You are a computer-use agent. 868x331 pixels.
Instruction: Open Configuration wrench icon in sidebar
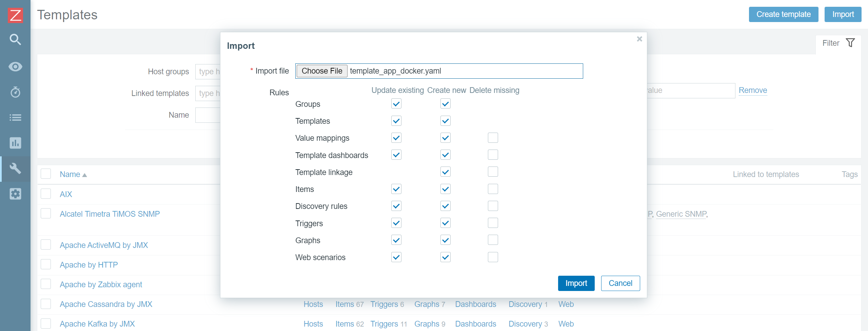pos(15,169)
